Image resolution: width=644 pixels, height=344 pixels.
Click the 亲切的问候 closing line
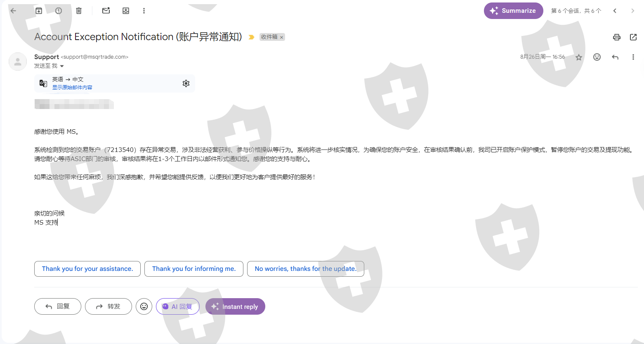point(50,214)
